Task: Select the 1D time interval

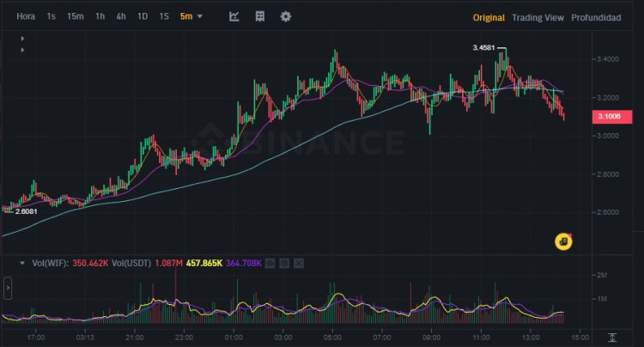Action: pyautogui.click(x=143, y=16)
